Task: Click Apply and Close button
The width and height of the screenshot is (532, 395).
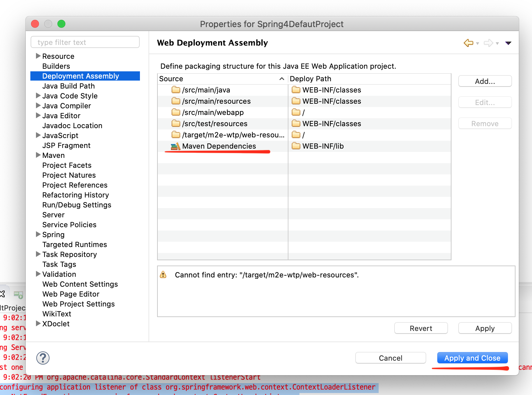Action: [472, 358]
